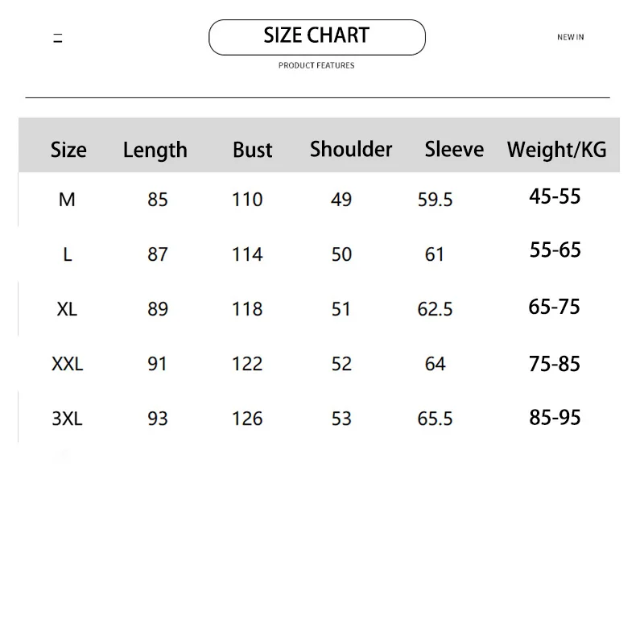Click the Length column header

pos(155,151)
